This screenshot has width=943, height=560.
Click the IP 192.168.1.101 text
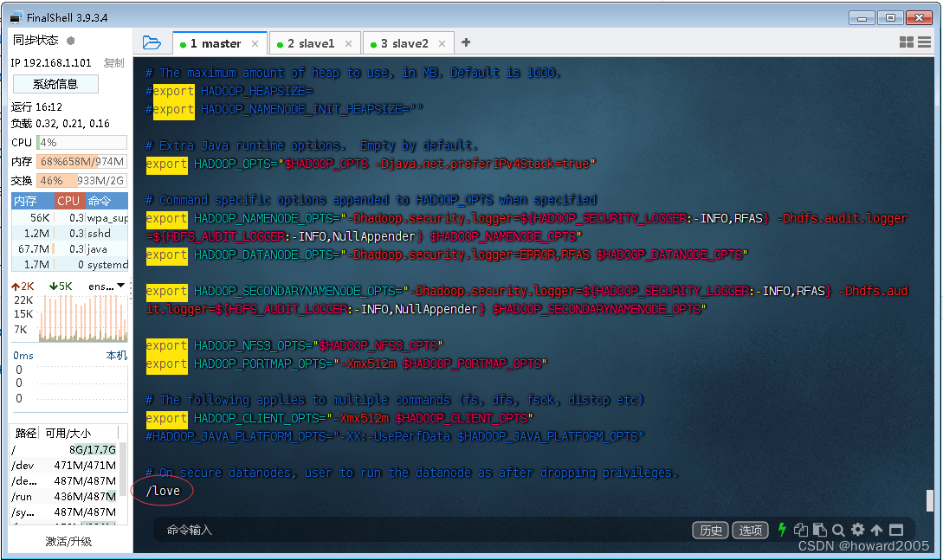click(51, 62)
